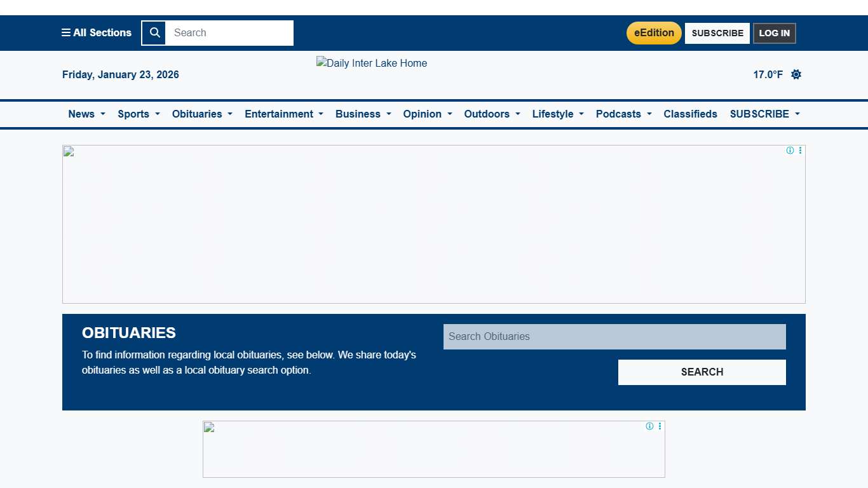Image resolution: width=868 pixels, height=488 pixels.
Task: Open the SUBSCRIBE dropdown in the nav bar
Action: pyautogui.click(x=764, y=114)
